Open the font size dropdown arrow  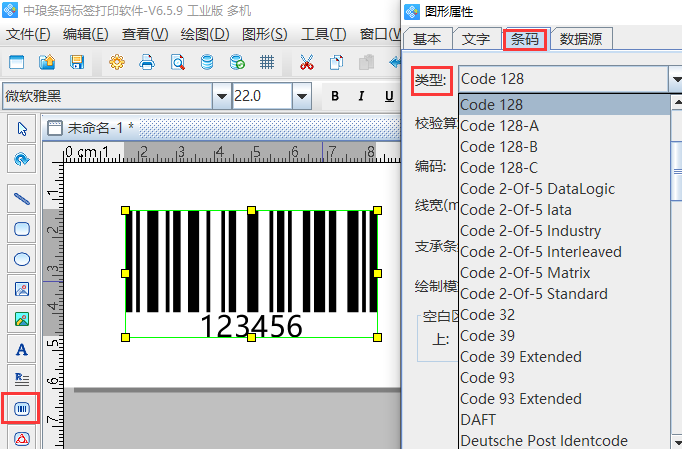coord(301,96)
